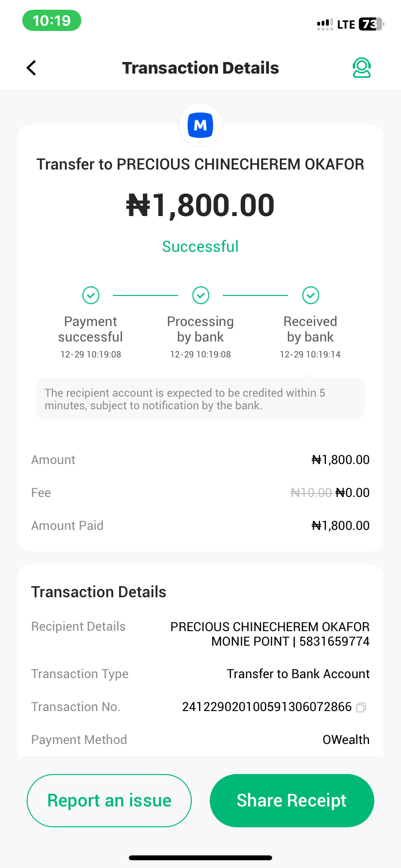This screenshot has height=868, width=401.
Task: Tap the recipient account number 5831659774
Action: coord(334,641)
